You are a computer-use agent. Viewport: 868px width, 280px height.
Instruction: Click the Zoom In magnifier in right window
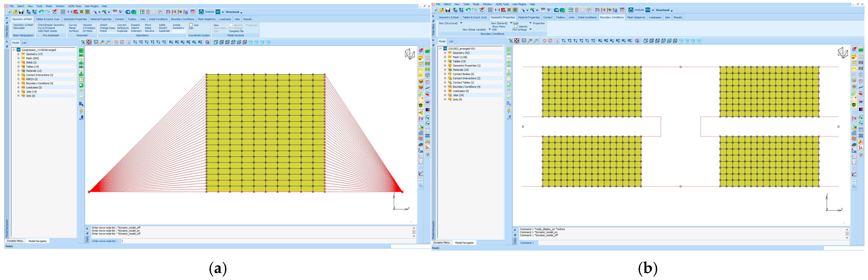[530, 41]
